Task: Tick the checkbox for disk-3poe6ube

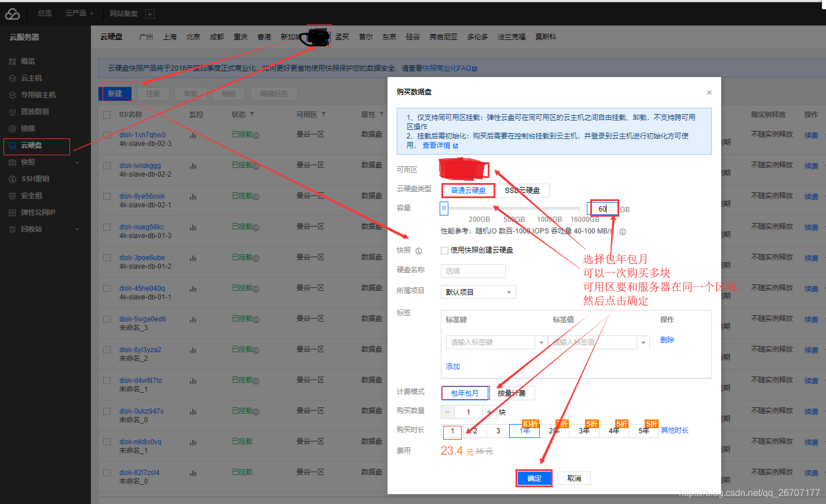Action: click(x=107, y=258)
